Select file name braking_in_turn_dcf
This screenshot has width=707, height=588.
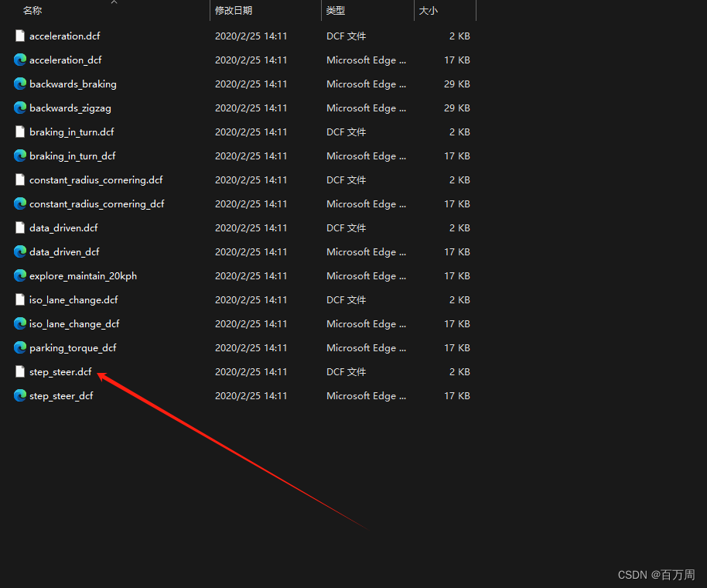click(x=73, y=156)
